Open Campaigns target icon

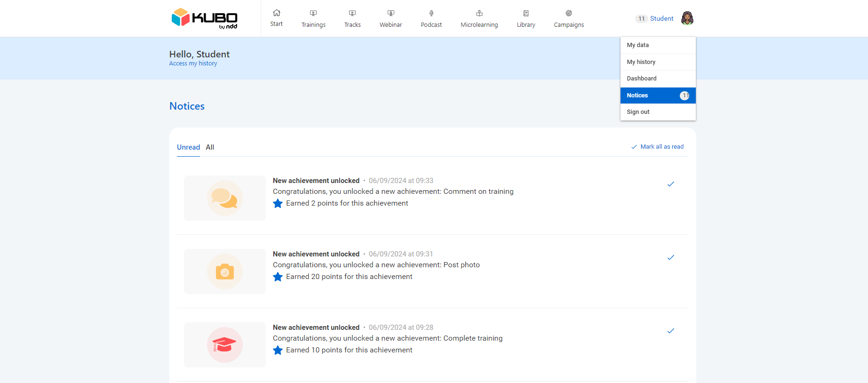point(569,13)
